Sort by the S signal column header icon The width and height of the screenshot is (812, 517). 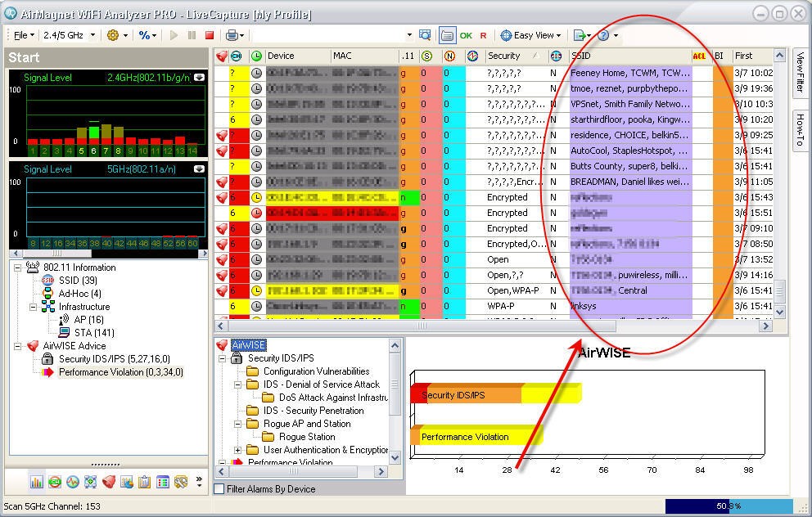[426, 56]
